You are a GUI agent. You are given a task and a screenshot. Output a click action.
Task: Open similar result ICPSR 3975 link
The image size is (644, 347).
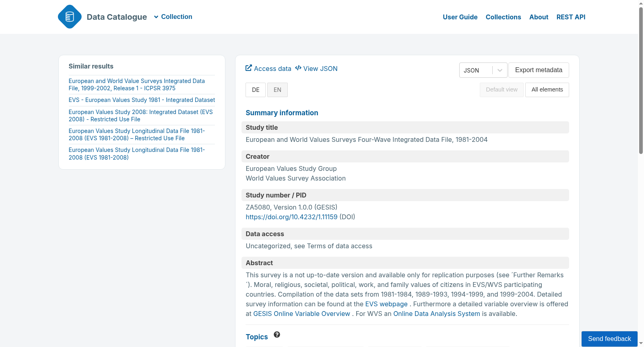(x=137, y=85)
